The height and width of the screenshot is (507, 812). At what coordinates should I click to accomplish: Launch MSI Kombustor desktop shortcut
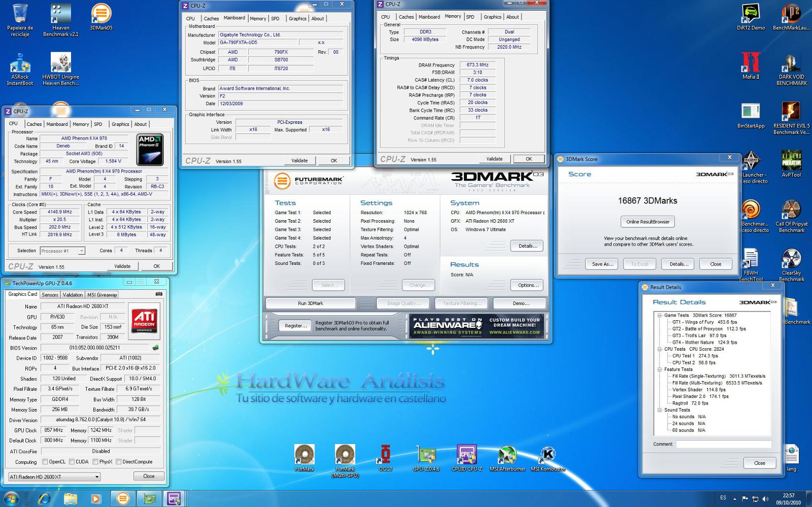click(548, 458)
